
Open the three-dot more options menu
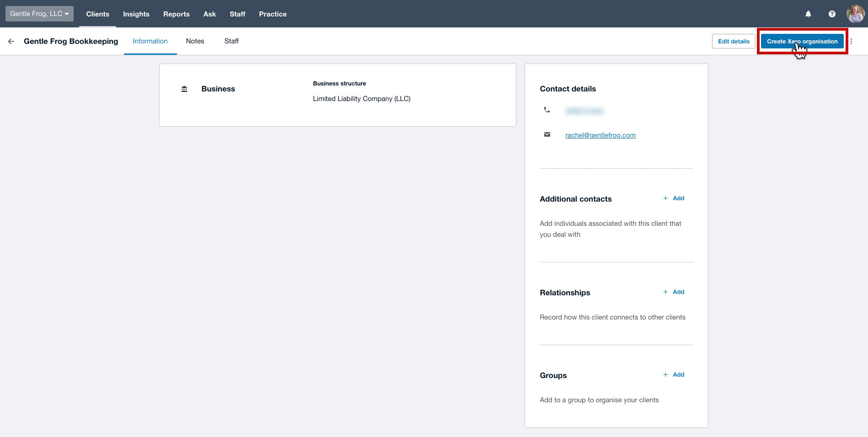pyautogui.click(x=851, y=41)
